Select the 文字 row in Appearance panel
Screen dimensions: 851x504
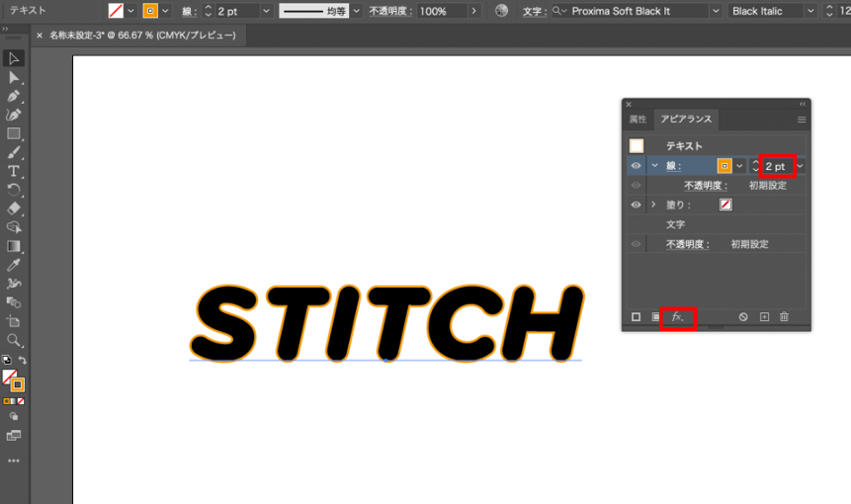(x=717, y=224)
